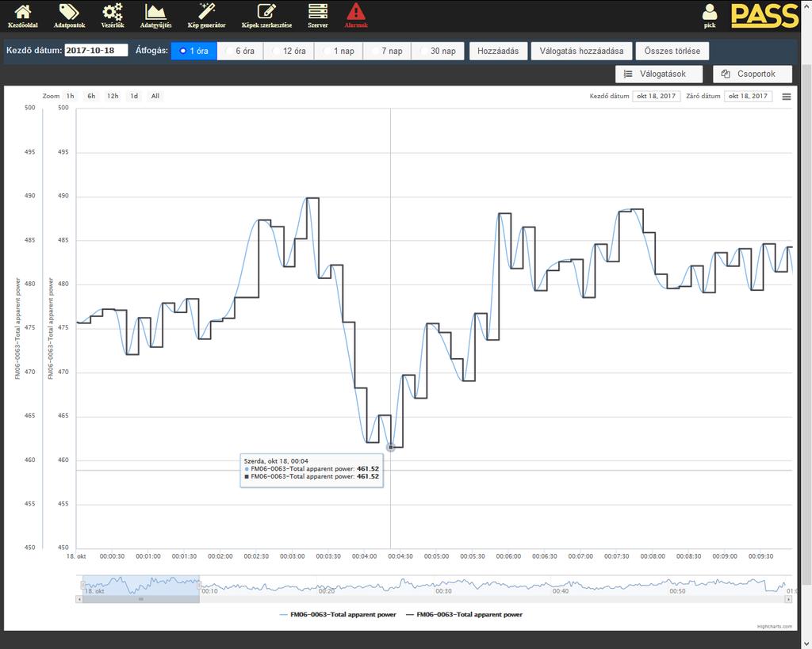Open the Csoportok button
Viewport: 812px width, 649px height.
[753, 74]
